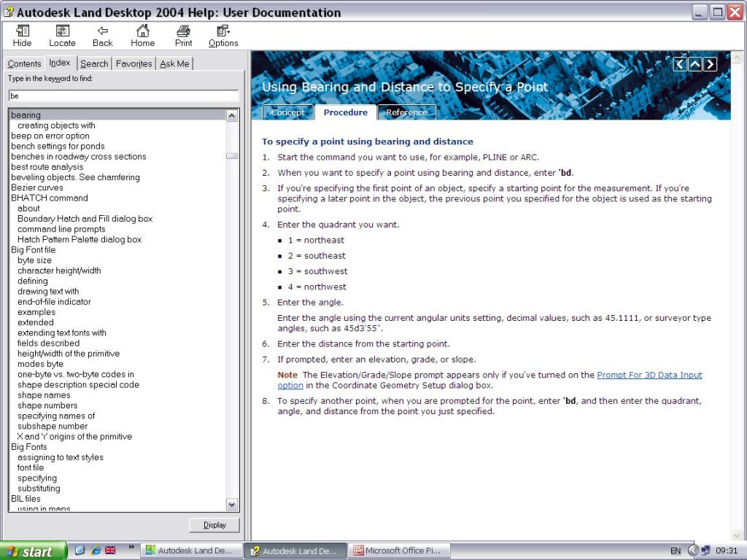Open the Concept tab of the topic
Screen dimensions: 747x560
point(287,112)
